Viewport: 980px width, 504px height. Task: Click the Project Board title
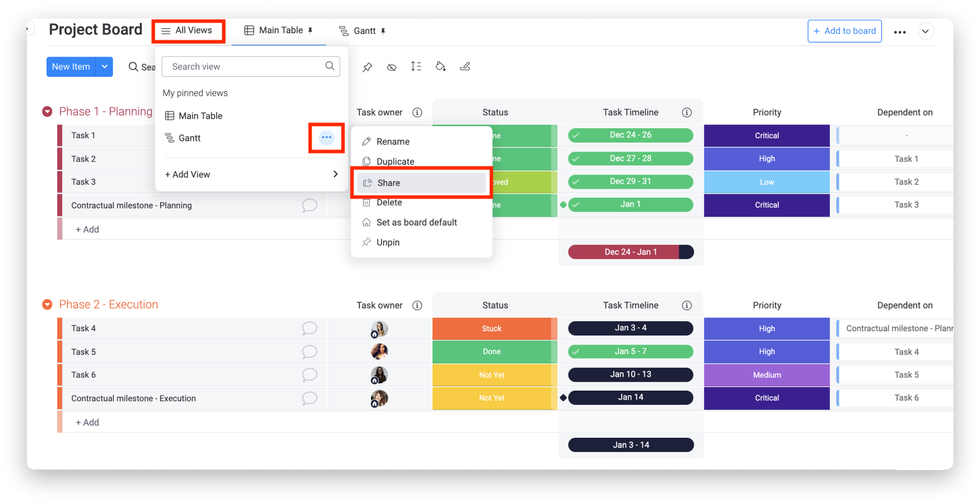pos(95,30)
